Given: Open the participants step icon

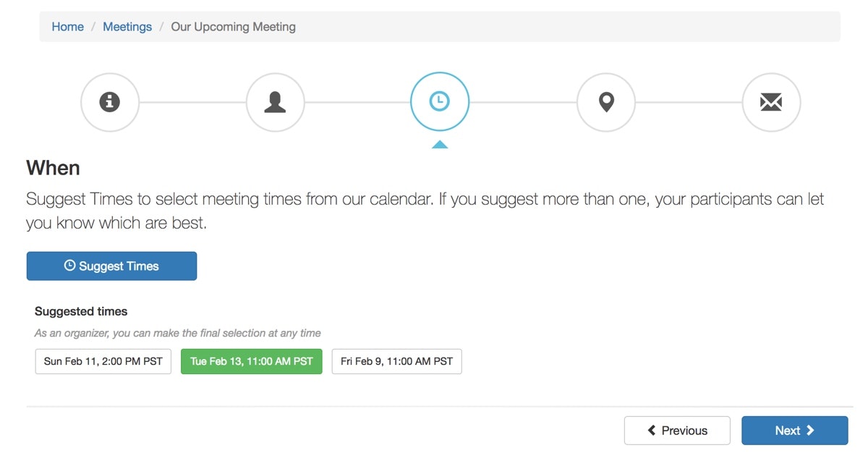Looking at the screenshot, I should click(275, 102).
